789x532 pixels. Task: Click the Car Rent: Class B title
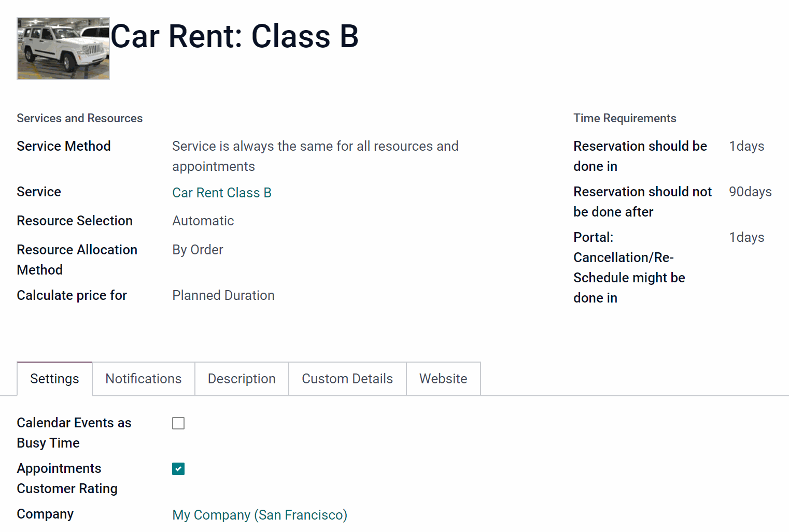pos(234,36)
